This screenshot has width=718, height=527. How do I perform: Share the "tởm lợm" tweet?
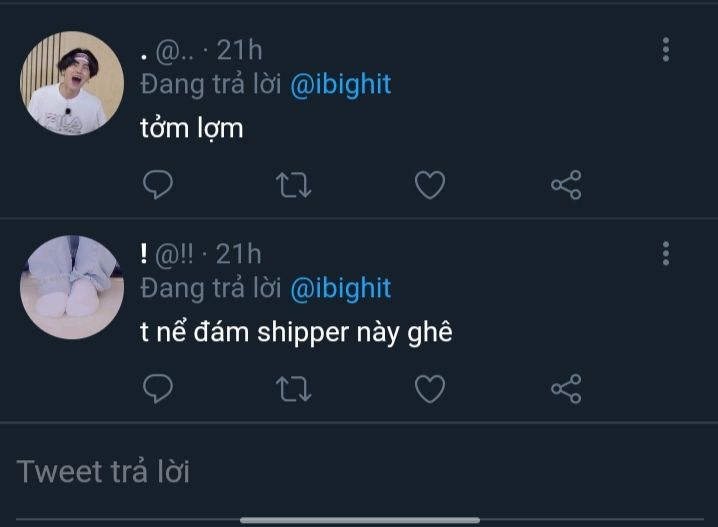point(566,185)
